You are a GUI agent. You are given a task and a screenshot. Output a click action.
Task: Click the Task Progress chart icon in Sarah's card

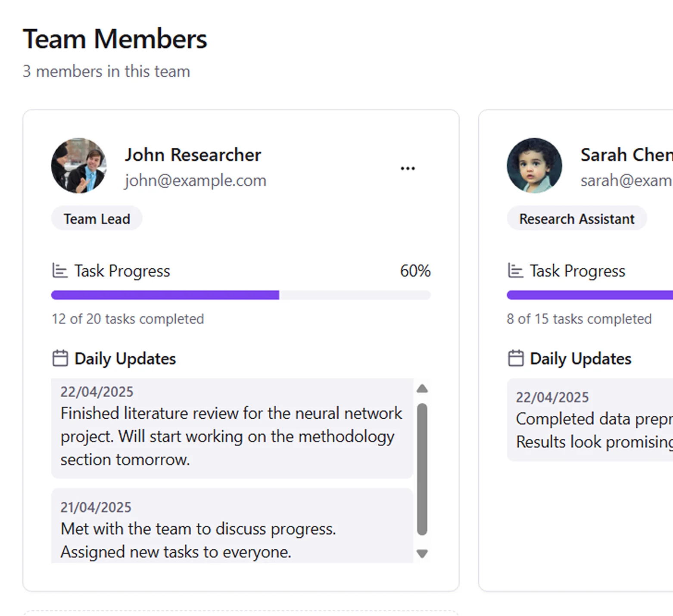tap(515, 271)
